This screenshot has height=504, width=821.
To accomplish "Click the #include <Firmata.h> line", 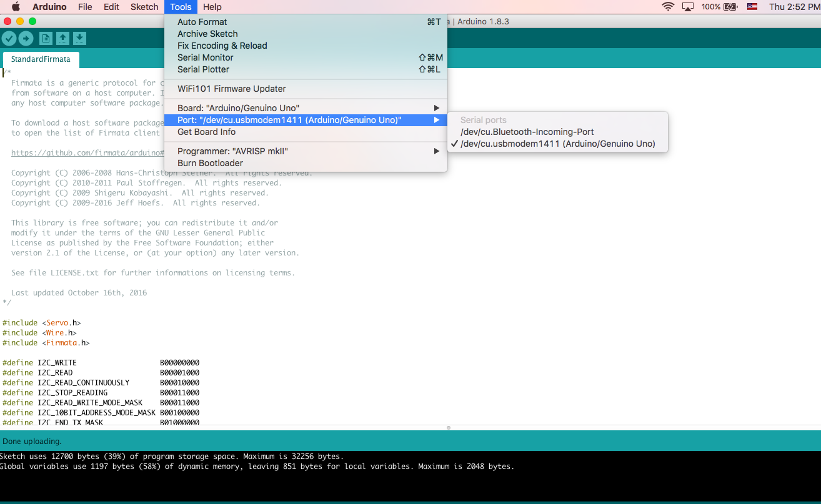I will pyautogui.click(x=46, y=343).
